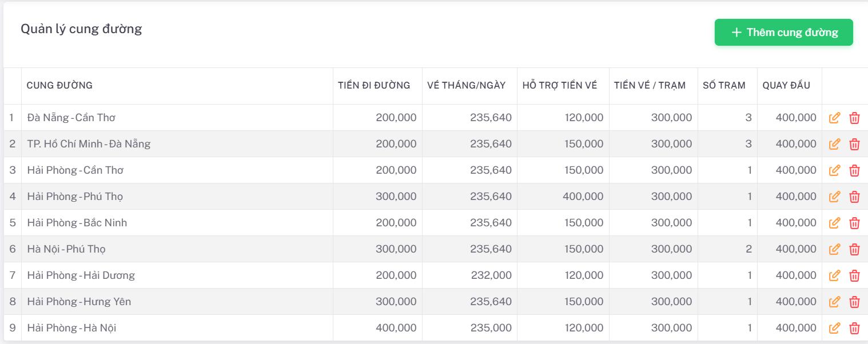Click the Cung đường column header
Image resolution: width=868 pixels, height=344 pixels.
pyautogui.click(x=59, y=86)
